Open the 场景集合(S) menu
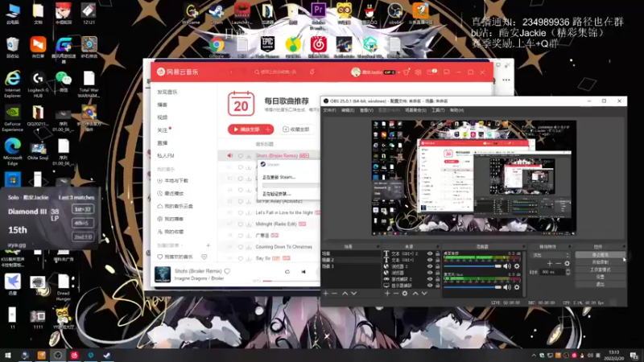 point(415,110)
